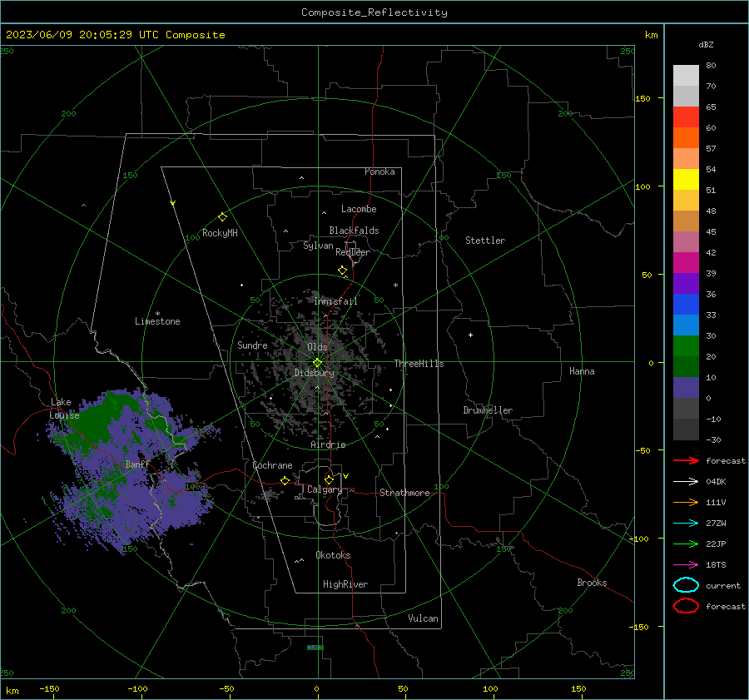
Task: Click the Drumheller town label
Action: tap(488, 410)
